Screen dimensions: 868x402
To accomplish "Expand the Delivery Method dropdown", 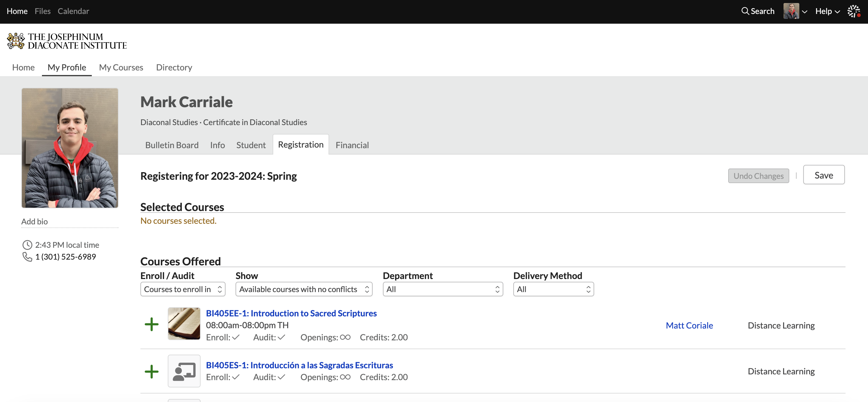I will pos(553,289).
